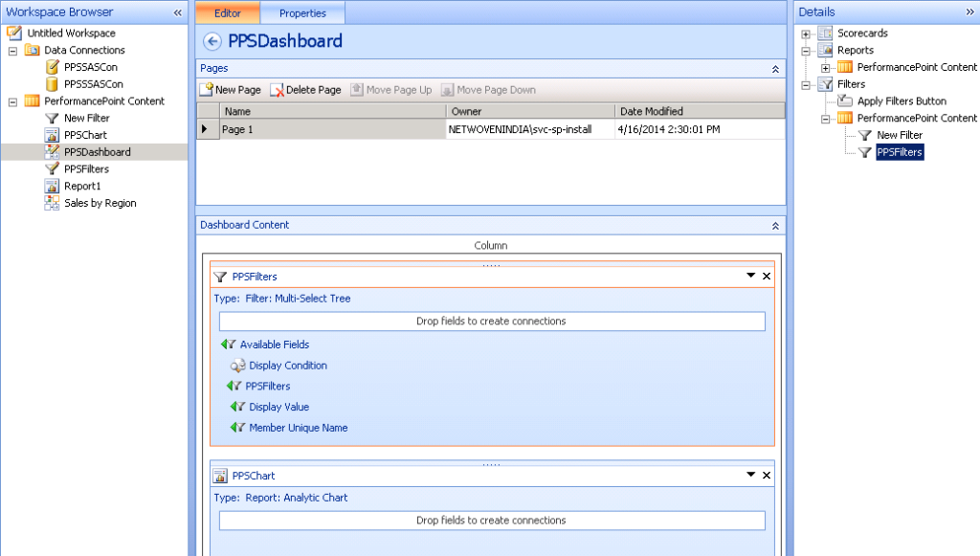
Task: Remove PPSChart from the dashboard column
Action: point(767,476)
